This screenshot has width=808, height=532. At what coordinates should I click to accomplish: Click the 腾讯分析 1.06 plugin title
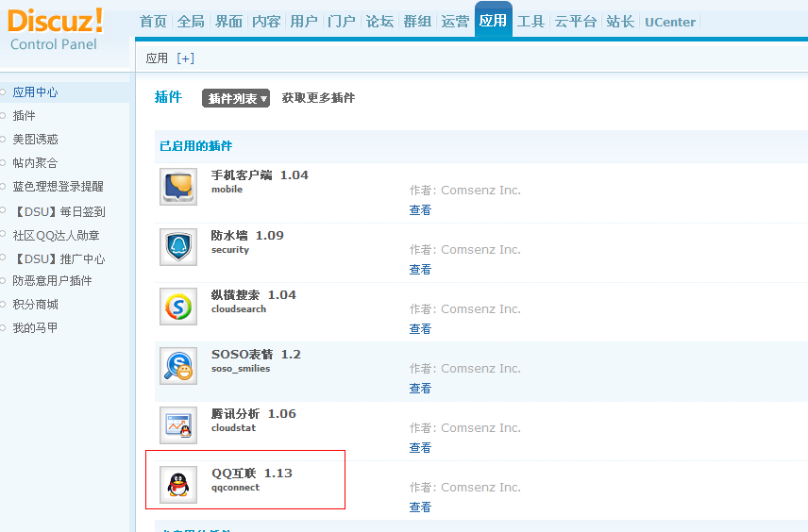[x=254, y=413]
